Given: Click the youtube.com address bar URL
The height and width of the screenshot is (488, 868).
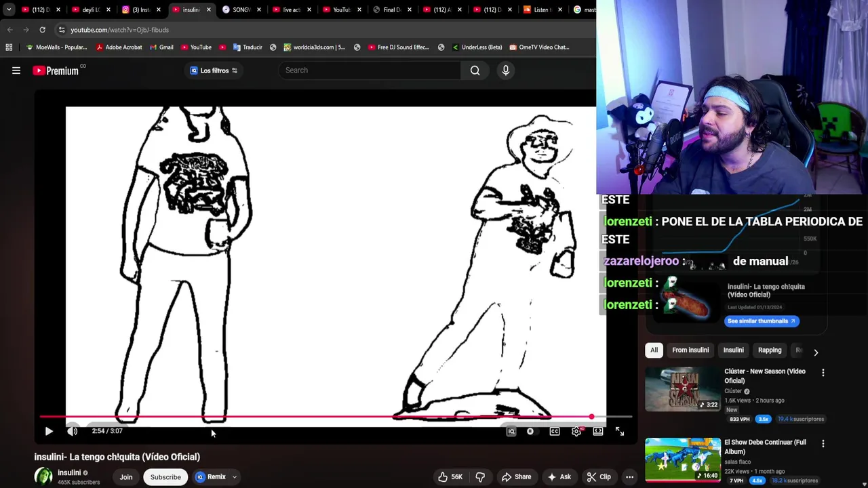Looking at the screenshot, I should [120, 30].
